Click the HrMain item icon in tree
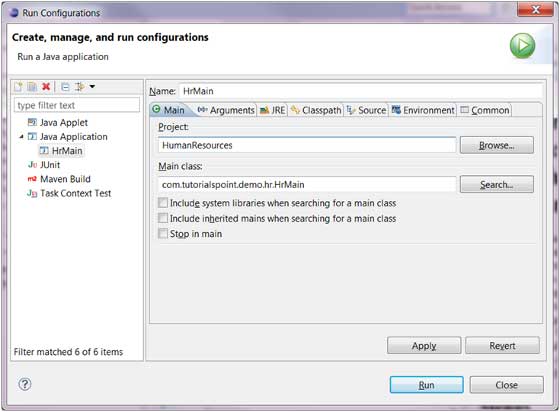560x412 pixels. (x=44, y=151)
